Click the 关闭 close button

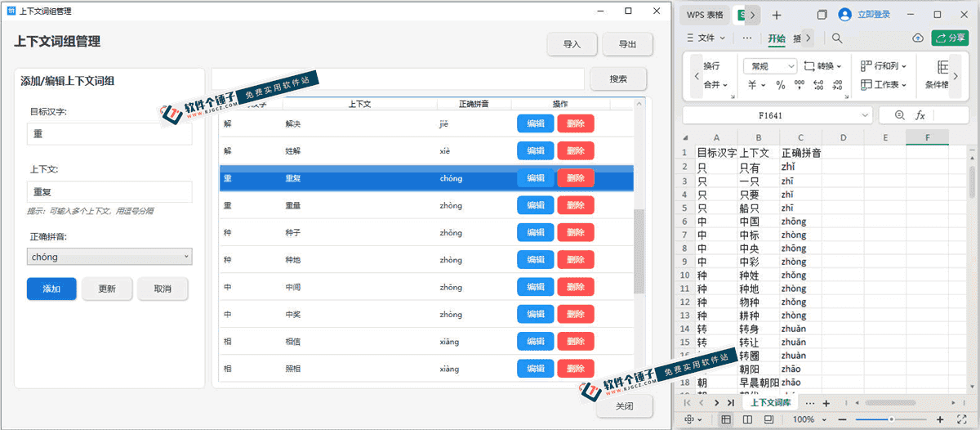point(624,406)
